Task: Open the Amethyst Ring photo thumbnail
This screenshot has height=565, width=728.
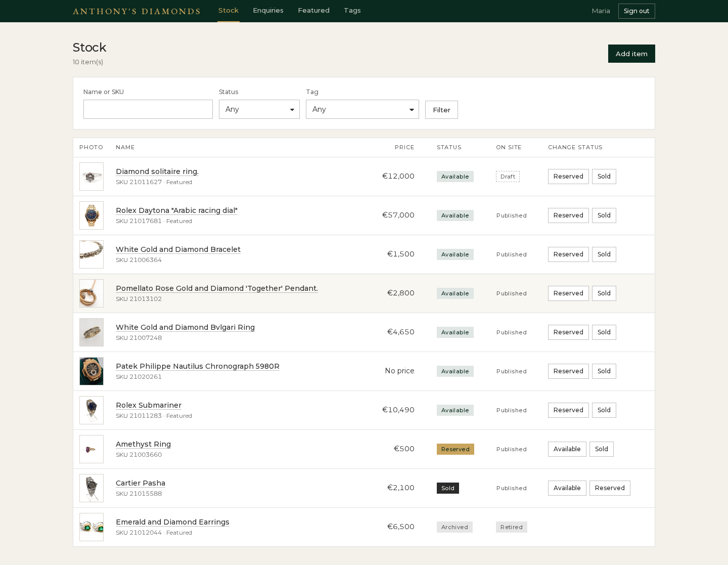Action: point(92,449)
